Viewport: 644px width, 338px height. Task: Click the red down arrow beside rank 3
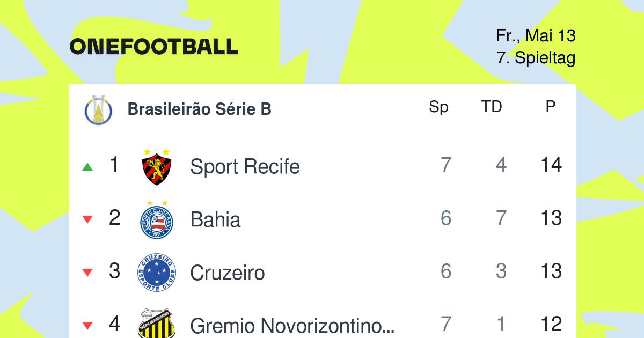click(87, 273)
